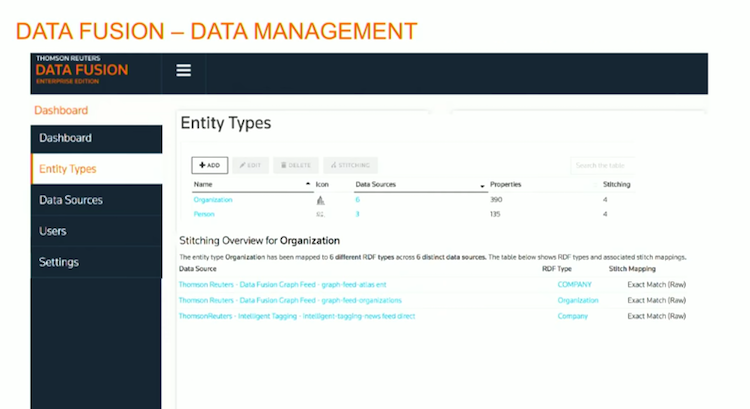Click the Stitching column header
Viewport: 750px width, 409px height.
pyautogui.click(x=617, y=184)
